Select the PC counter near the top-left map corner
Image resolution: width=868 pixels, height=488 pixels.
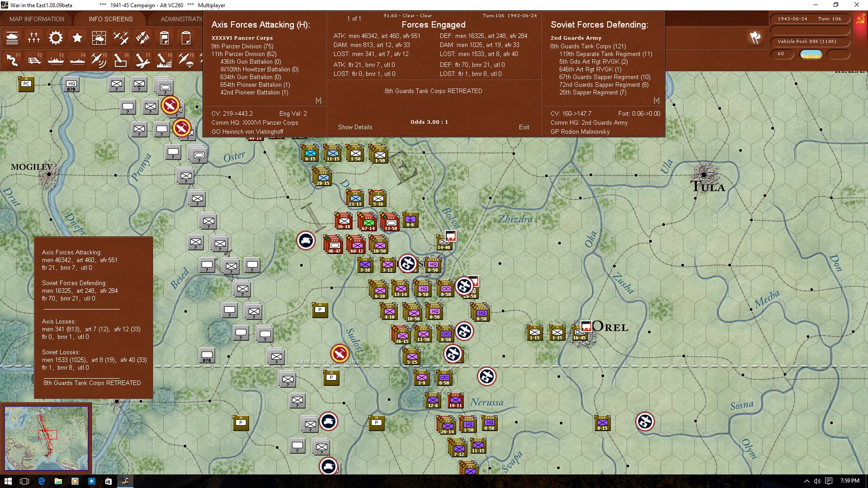click(26, 84)
